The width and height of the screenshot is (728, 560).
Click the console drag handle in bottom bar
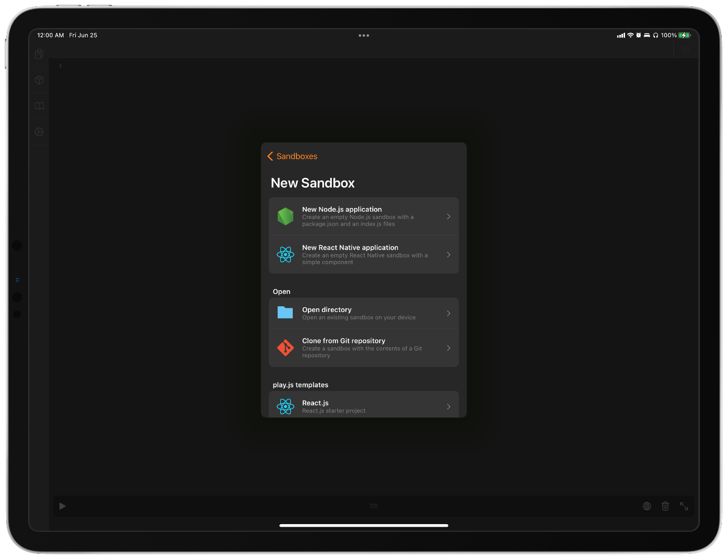tap(373, 506)
